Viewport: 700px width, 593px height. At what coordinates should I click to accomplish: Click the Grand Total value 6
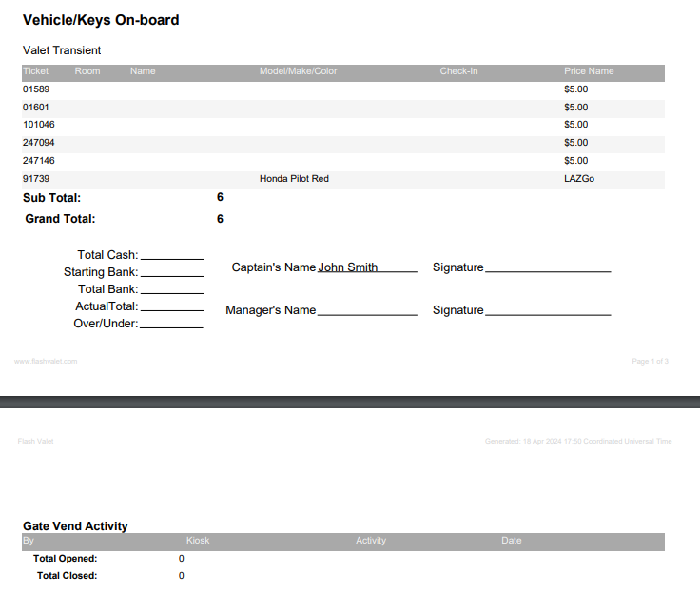click(x=220, y=219)
